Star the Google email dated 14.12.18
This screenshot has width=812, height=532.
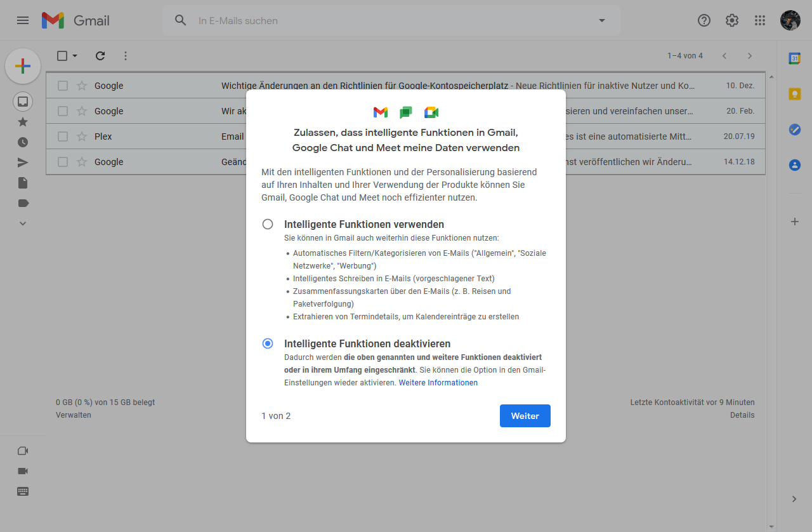(x=82, y=162)
